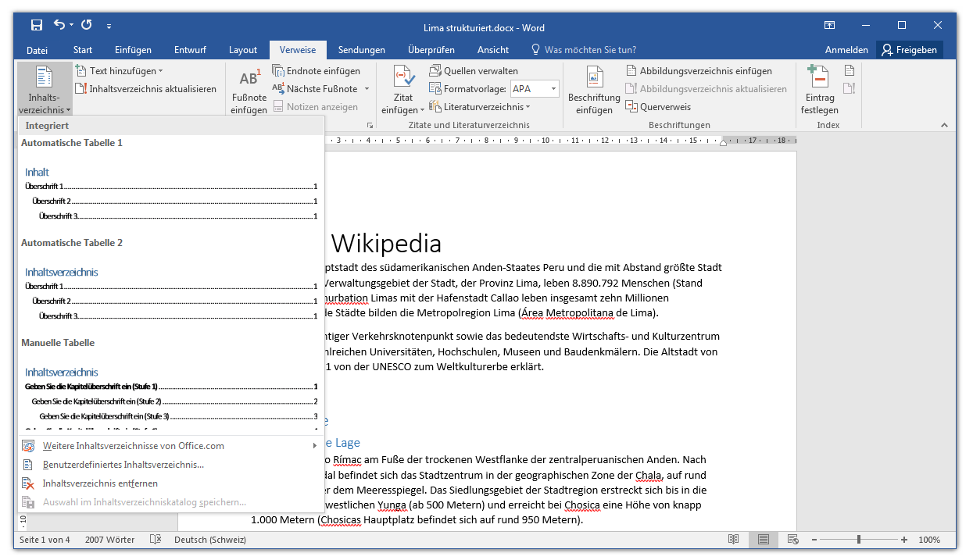Open the Ribbon Display Options button
Viewport: 973px width, 560px height.
click(x=830, y=26)
